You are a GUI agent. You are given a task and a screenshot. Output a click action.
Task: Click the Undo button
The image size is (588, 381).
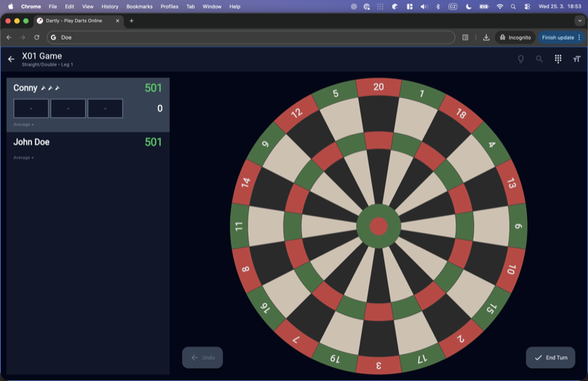(x=203, y=358)
